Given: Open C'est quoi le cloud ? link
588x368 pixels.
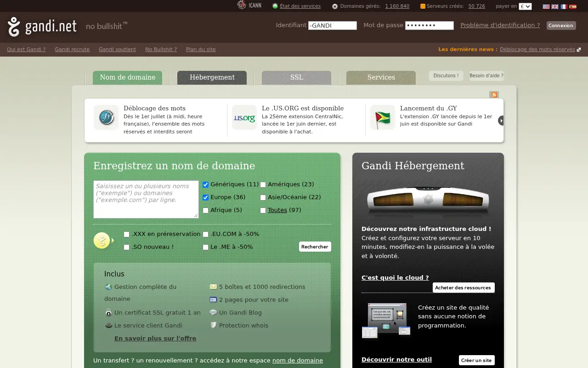Looking at the screenshot, I should [395, 277].
